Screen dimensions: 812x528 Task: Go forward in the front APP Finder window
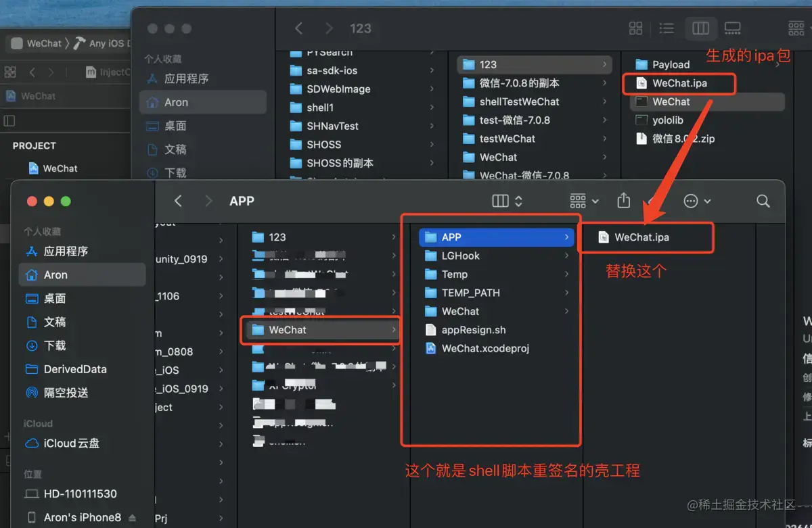pos(208,201)
